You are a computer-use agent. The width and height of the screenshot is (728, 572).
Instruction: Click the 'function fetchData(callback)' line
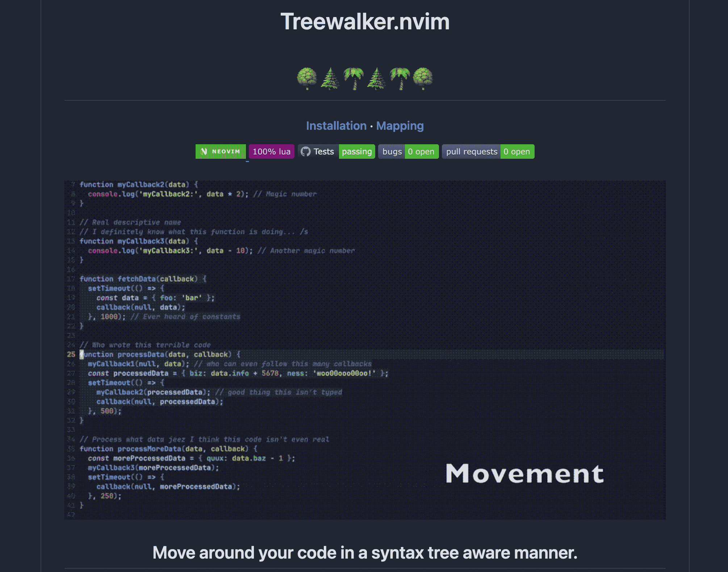143,279
